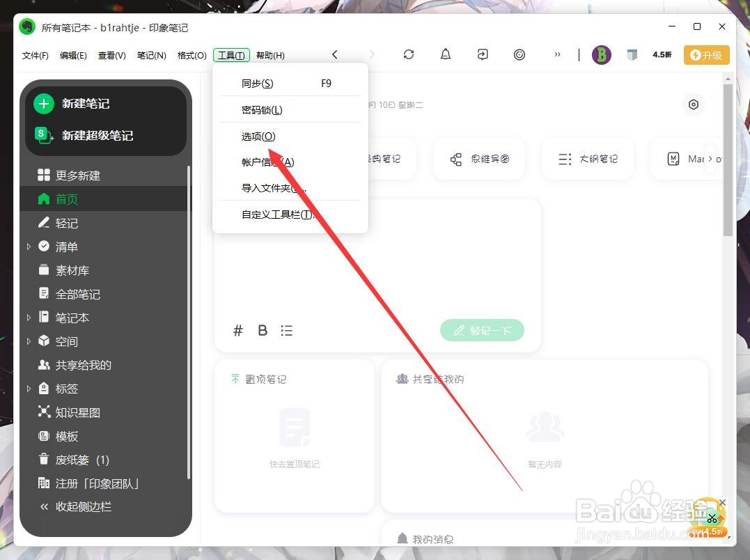Open the 查看(V) menu
750x560 pixels.
click(x=112, y=56)
